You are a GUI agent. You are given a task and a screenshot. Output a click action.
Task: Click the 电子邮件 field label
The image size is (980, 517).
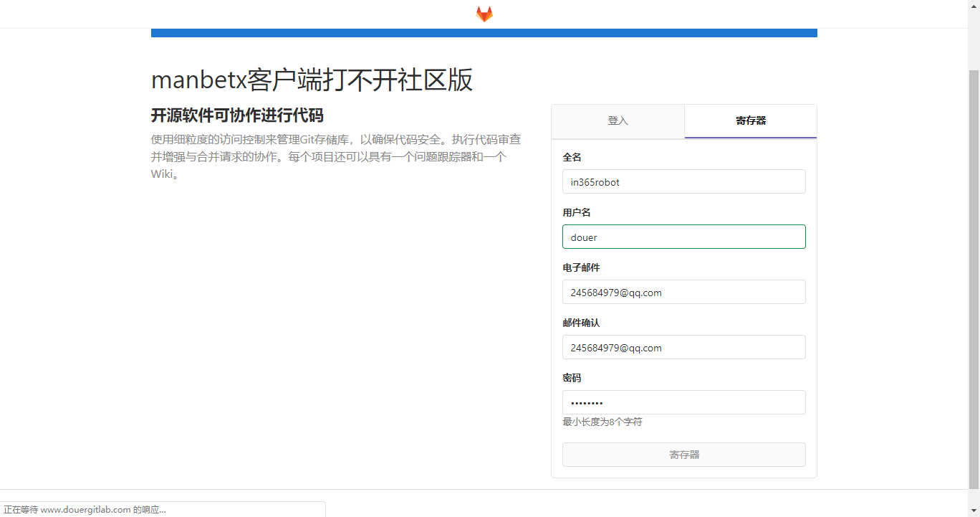pyautogui.click(x=581, y=267)
